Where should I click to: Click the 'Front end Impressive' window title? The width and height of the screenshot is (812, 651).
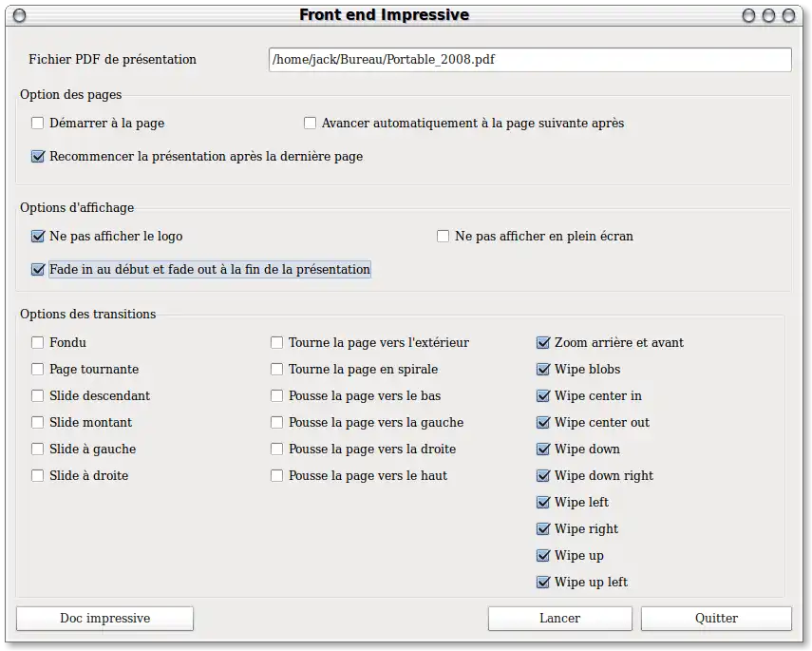[385, 15]
